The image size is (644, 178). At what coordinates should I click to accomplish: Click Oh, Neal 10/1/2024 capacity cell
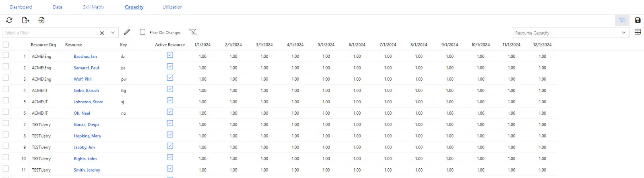coord(481,113)
